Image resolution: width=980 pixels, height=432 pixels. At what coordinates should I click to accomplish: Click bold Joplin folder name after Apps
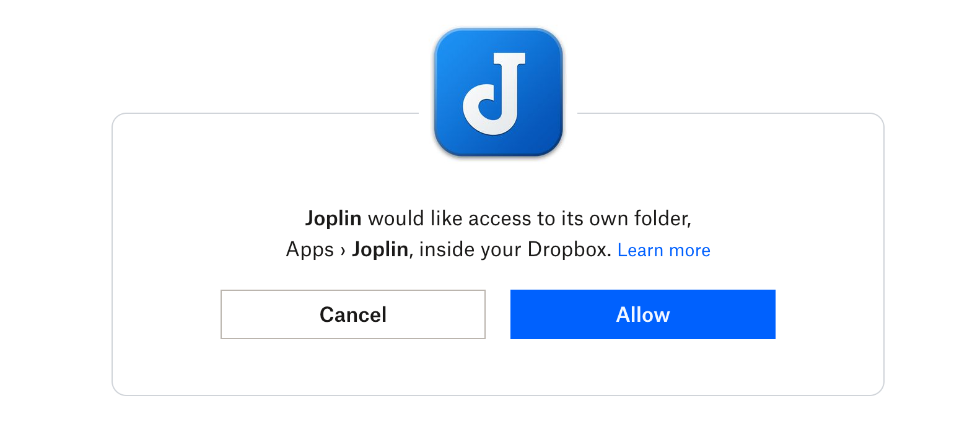(x=380, y=249)
